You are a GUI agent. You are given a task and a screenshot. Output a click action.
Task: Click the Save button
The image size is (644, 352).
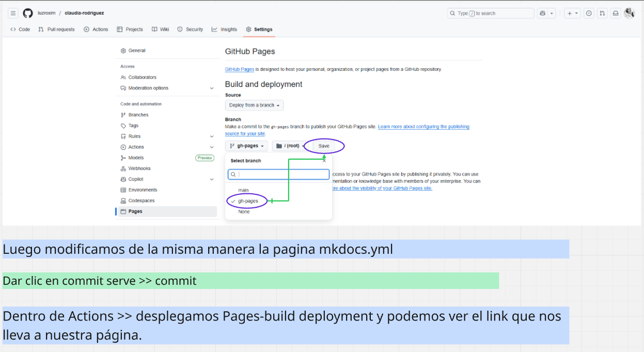[324, 146]
